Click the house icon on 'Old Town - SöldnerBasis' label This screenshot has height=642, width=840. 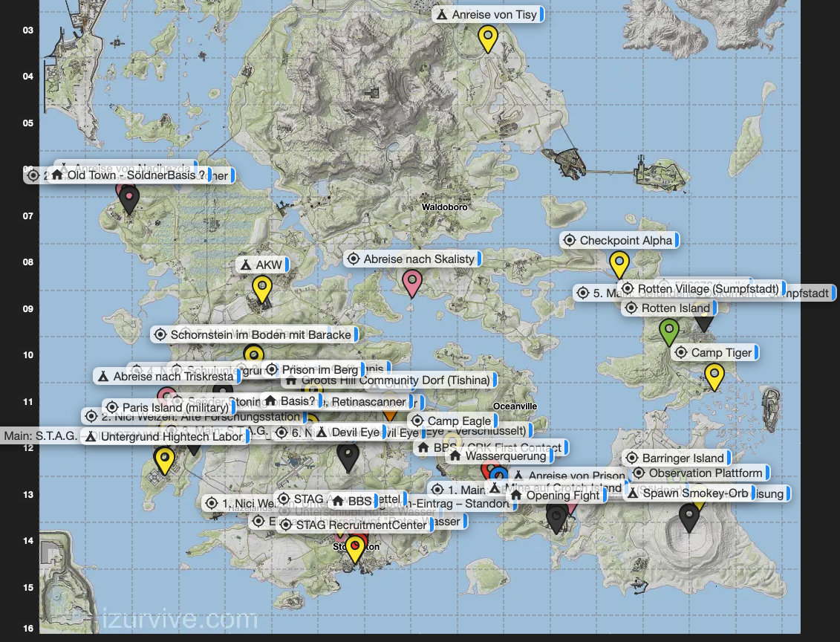pos(57,175)
